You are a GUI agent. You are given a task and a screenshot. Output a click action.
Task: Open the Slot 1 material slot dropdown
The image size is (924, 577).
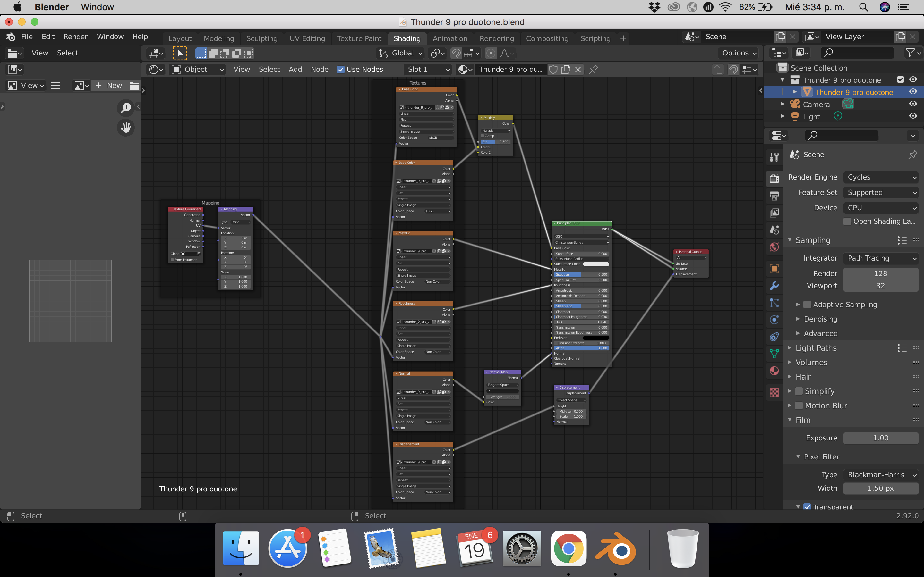pyautogui.click(x=428, y=70)
